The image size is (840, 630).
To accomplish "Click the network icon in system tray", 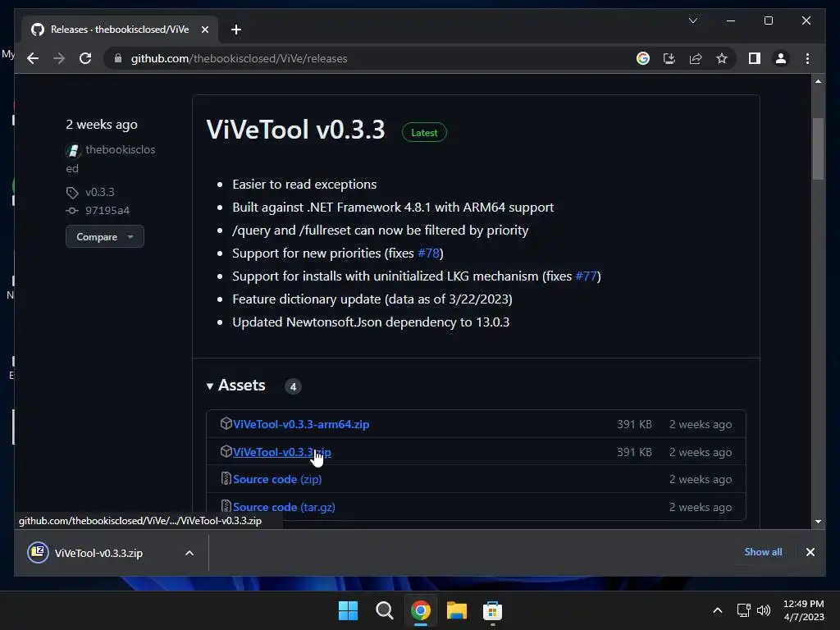I will coord(743,610).
